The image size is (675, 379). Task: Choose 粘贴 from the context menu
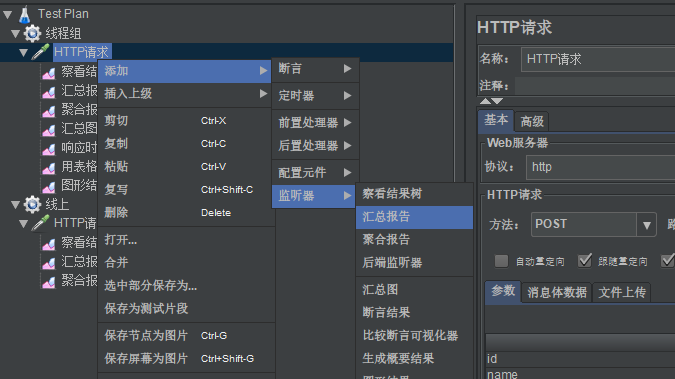[x=186, y=166]
